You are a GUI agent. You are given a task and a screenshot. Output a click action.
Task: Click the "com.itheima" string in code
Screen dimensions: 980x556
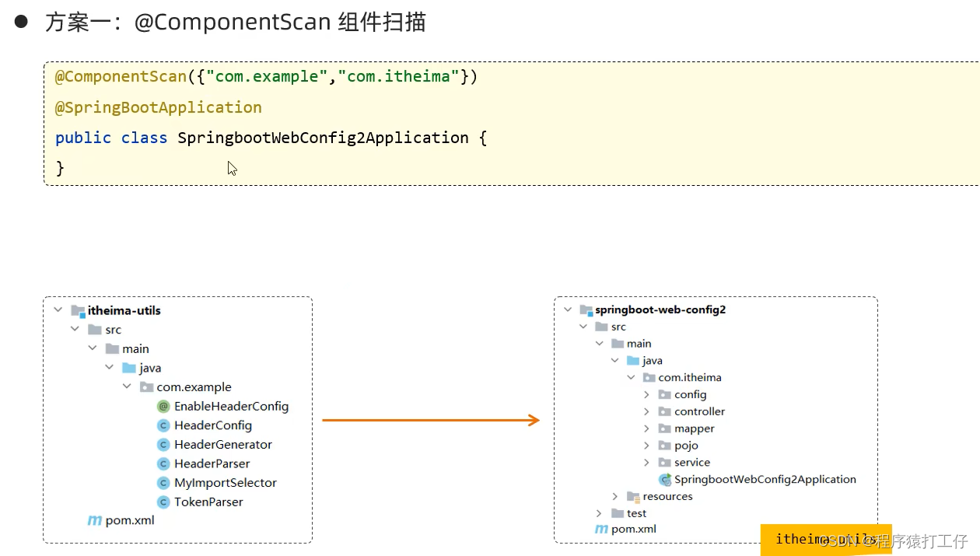click(x=398, y=77)
